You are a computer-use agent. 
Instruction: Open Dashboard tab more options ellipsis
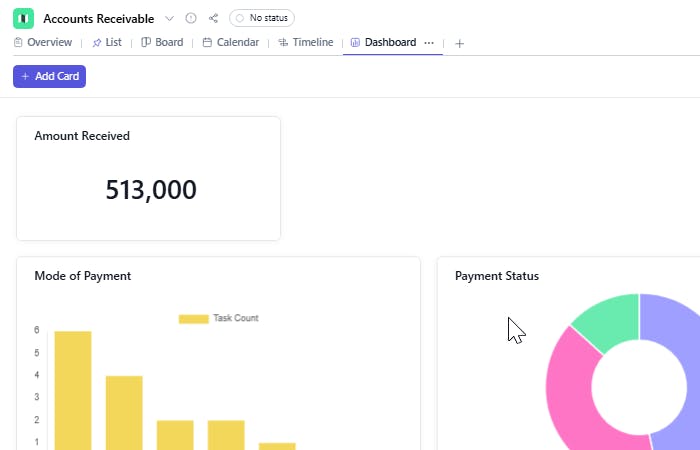pos(429,43)
